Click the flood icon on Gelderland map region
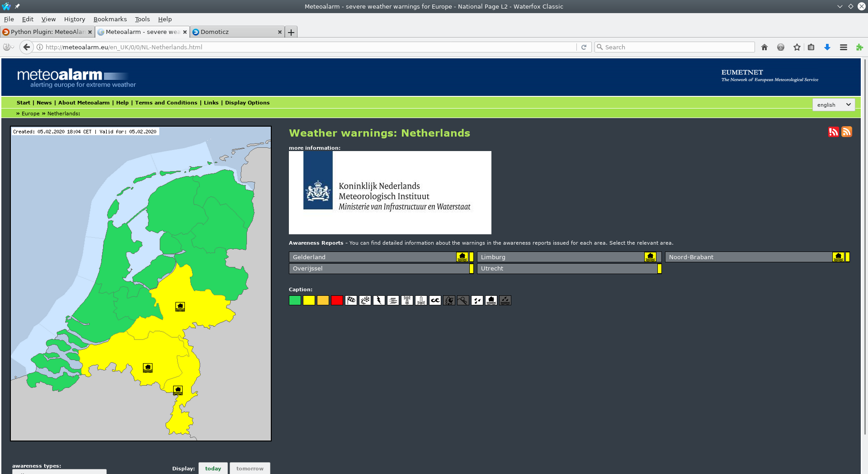The width and height of the screenshot is (868, 474). tap(180, 307)
